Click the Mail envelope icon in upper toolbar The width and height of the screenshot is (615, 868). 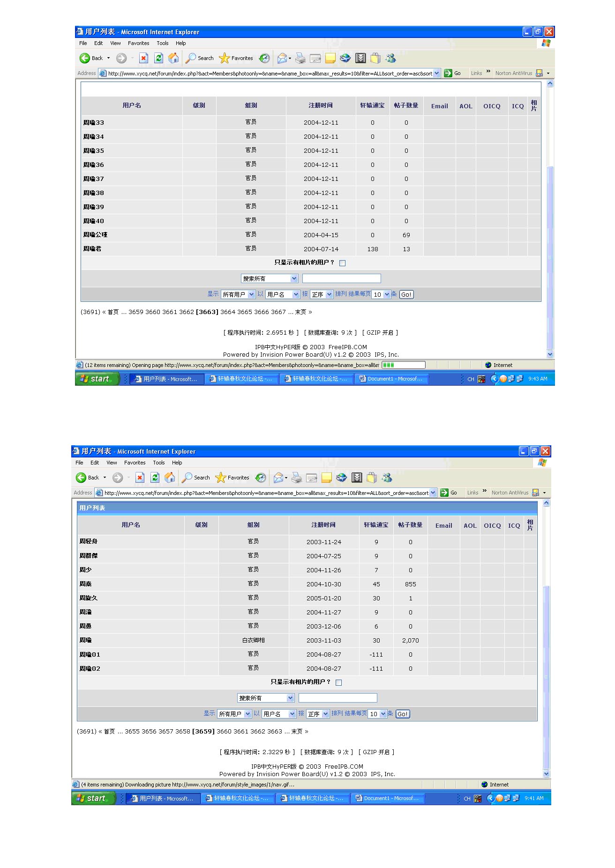[282, 58]
